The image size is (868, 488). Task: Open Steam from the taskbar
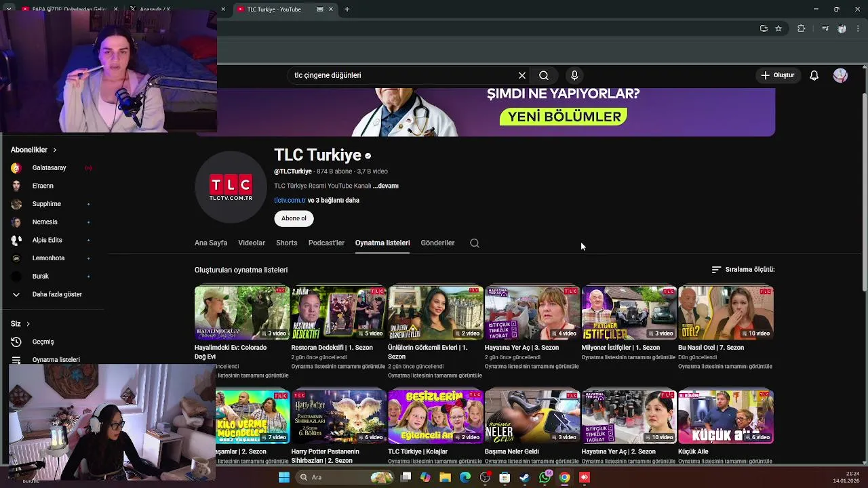pyautogui.click(x=525, y=477)
